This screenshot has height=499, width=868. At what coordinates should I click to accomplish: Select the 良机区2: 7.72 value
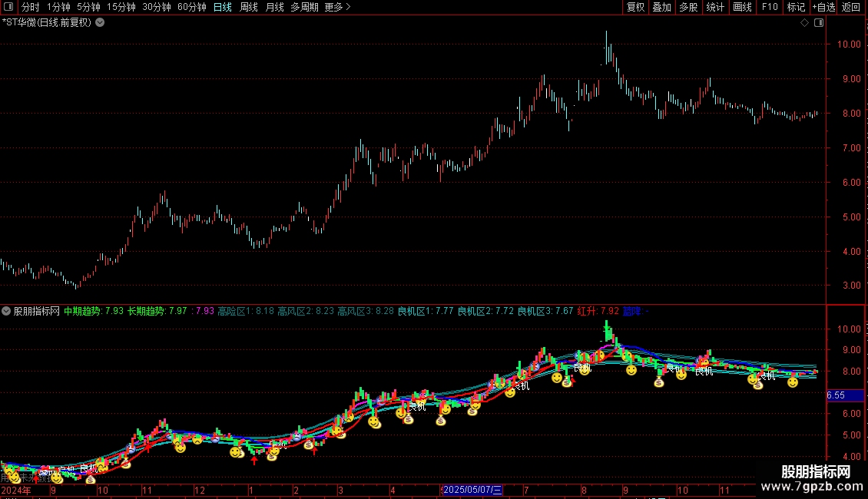[485, 312]
